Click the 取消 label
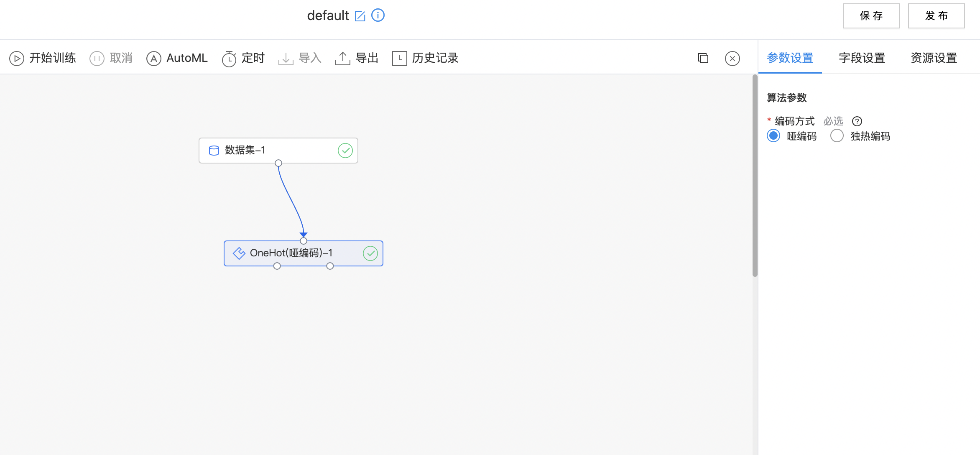Image resolution: width=980 pixels, height=455 pixels. coord(121,58)
